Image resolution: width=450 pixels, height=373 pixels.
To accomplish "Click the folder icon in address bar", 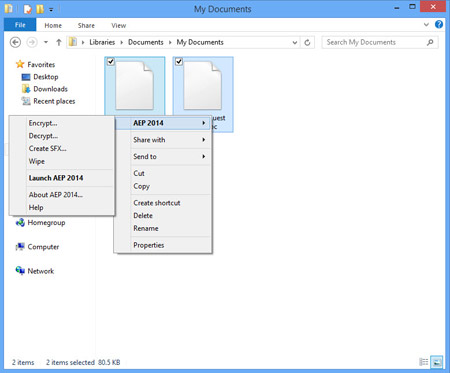I will (x=73, y=42).
